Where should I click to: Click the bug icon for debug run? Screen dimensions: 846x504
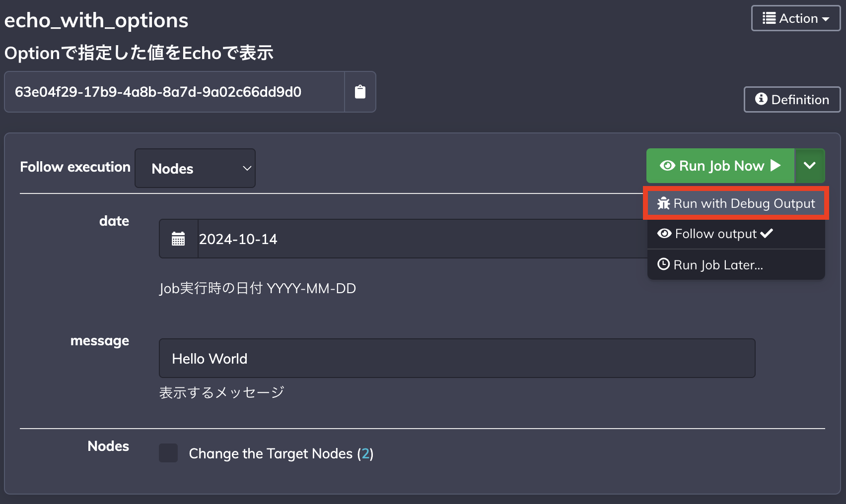pos(663,203)
